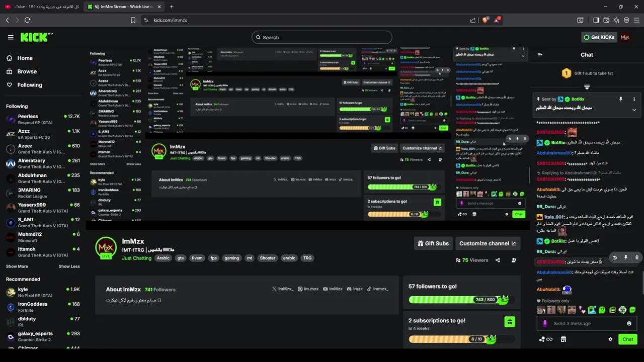Go back in browser
The image size is (644, 362).
pyautogui.click(x=7, y=20)
